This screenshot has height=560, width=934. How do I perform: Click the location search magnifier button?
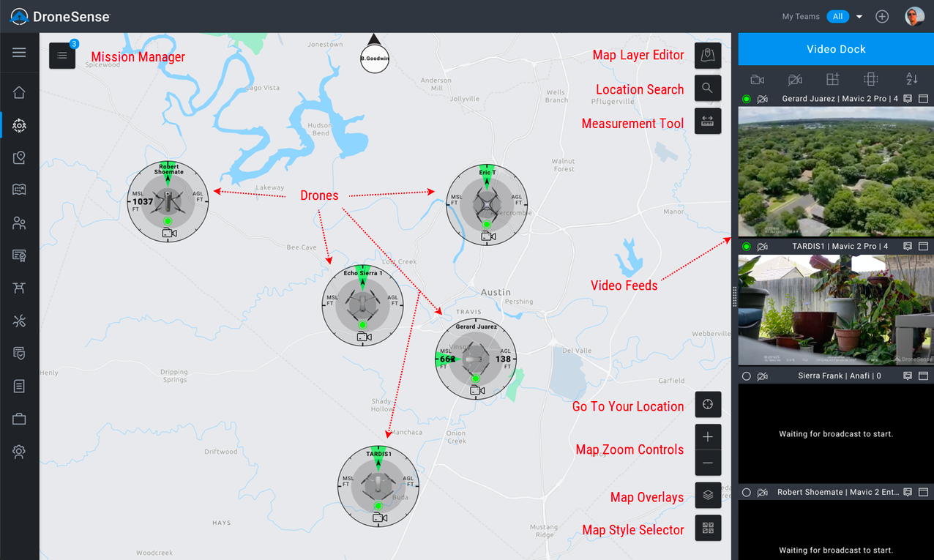(x=707, y=88)
